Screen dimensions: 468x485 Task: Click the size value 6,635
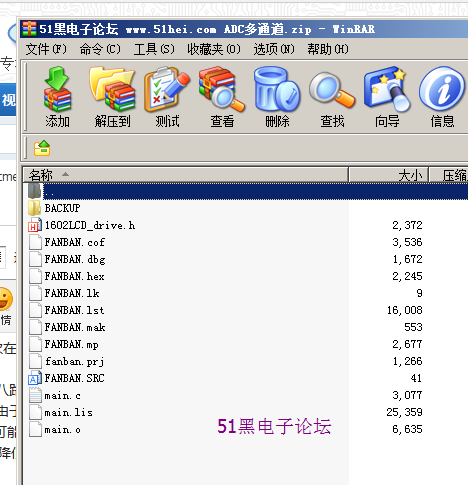pos(407,429)
